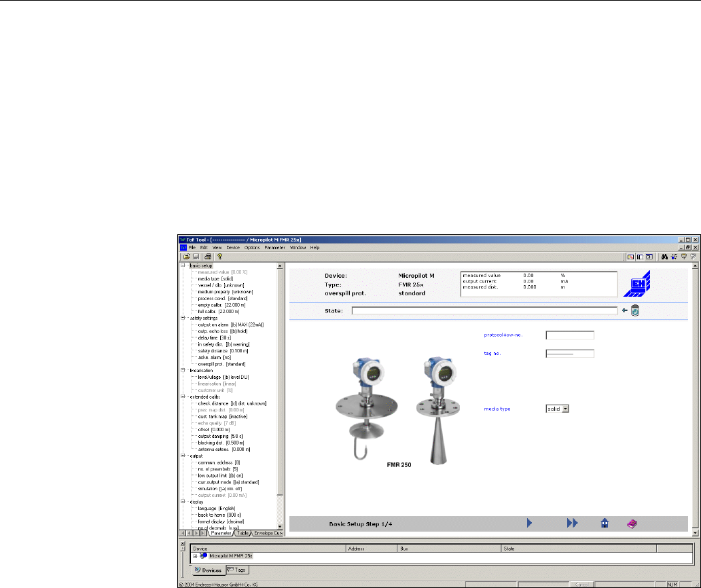701x588 pixels.
Task: Collapse the safety settings tree node
Action: (183, 318)
